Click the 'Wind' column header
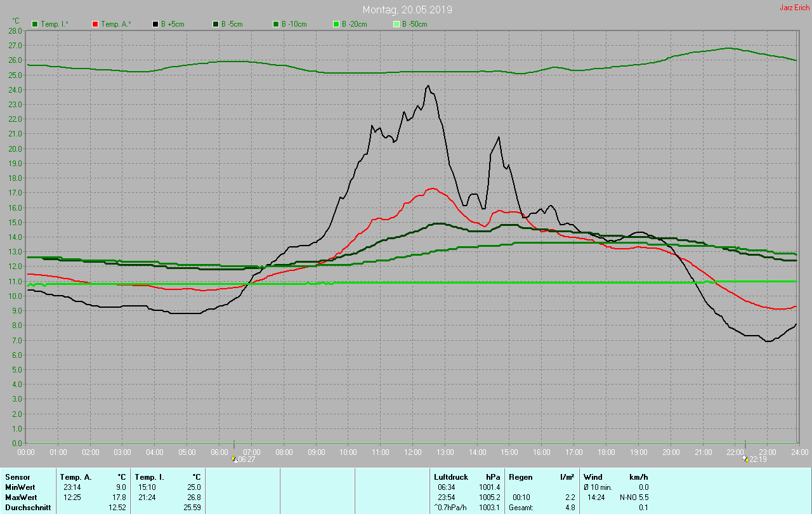 (x=593, y=477)
